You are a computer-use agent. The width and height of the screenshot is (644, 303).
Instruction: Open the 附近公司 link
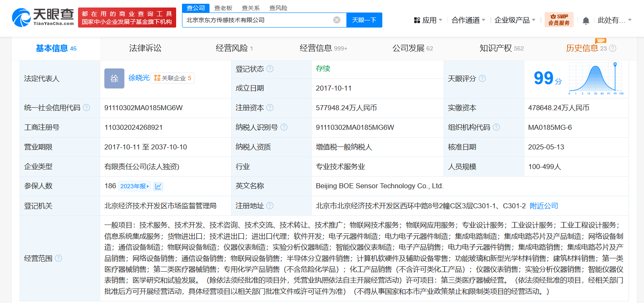click(x=544, y=206)
